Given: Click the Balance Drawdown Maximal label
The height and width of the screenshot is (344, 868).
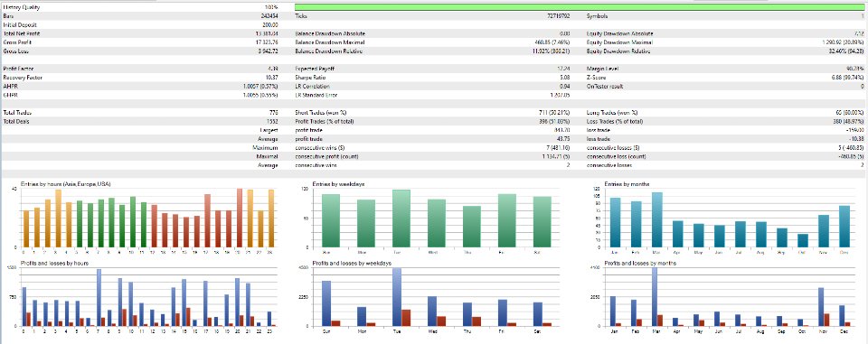Looking at the screenshot, I should pyautogui.click(x=330, y=42).
